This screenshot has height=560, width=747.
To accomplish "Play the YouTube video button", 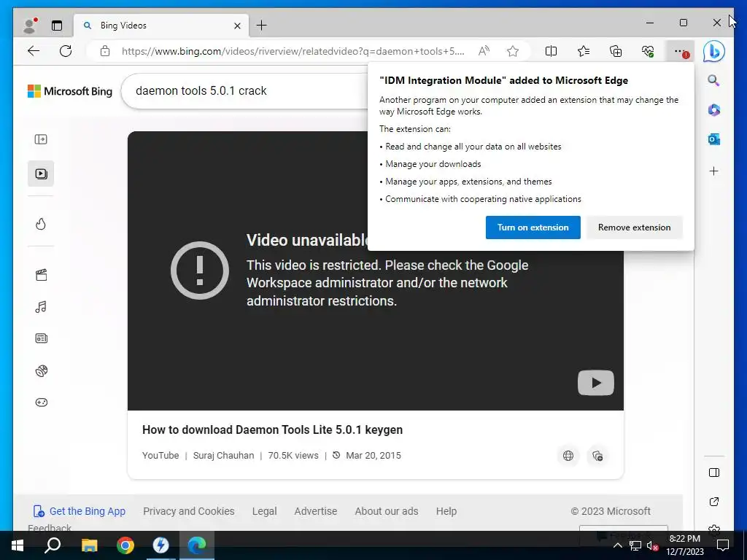I will tap(595, 382).
